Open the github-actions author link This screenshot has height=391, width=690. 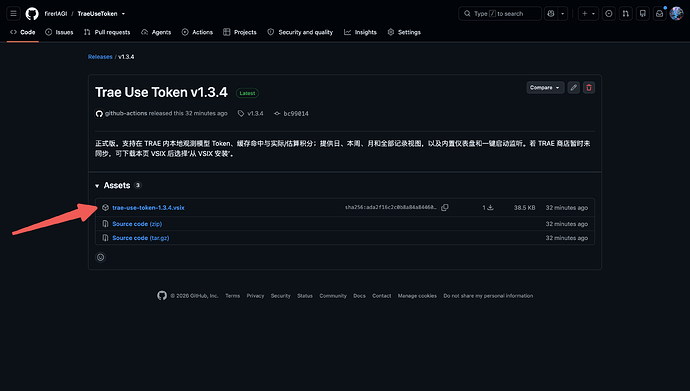[x=126, y=113]
